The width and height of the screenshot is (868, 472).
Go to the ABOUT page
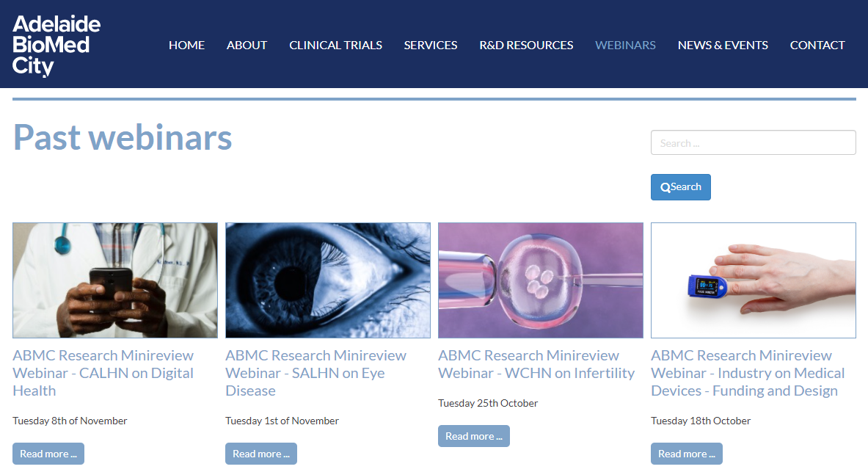point(247,45)
